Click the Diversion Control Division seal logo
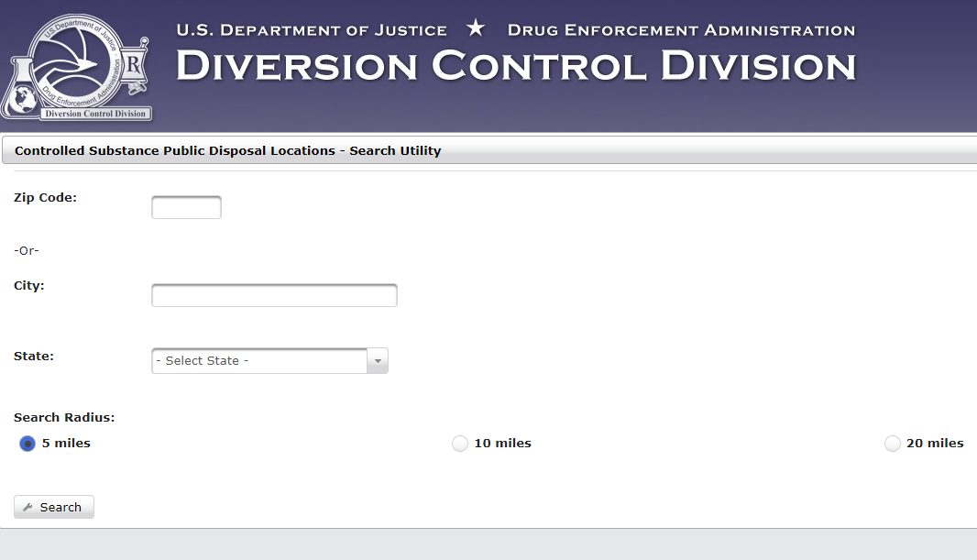This screenshot has width=977, height=560. (x=77, y=67)
